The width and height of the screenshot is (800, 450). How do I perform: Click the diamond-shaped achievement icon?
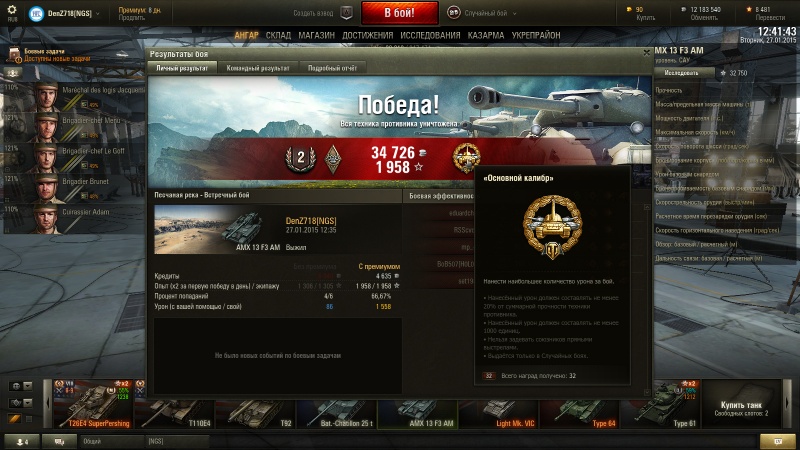[333, 159]
